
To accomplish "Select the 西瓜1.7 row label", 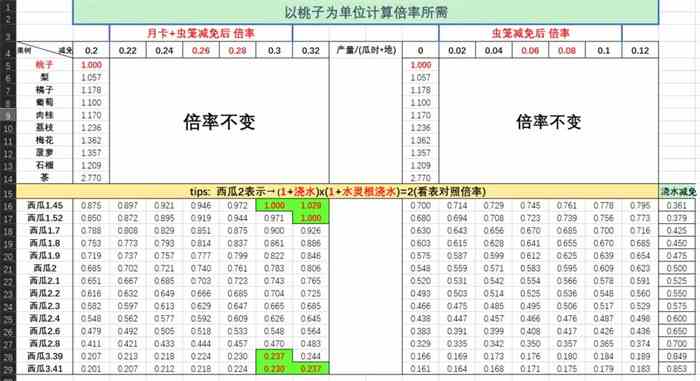I will point(45,230).
